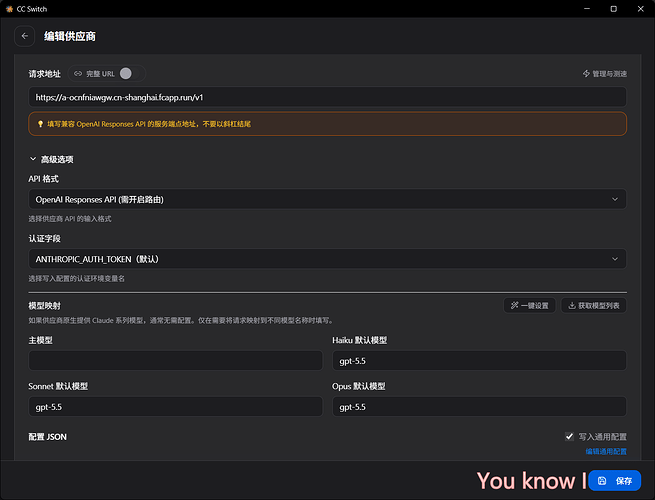This screenshot has height=500, width=655.
Task: Open 管理与测速 link
Action: [604, 74]
